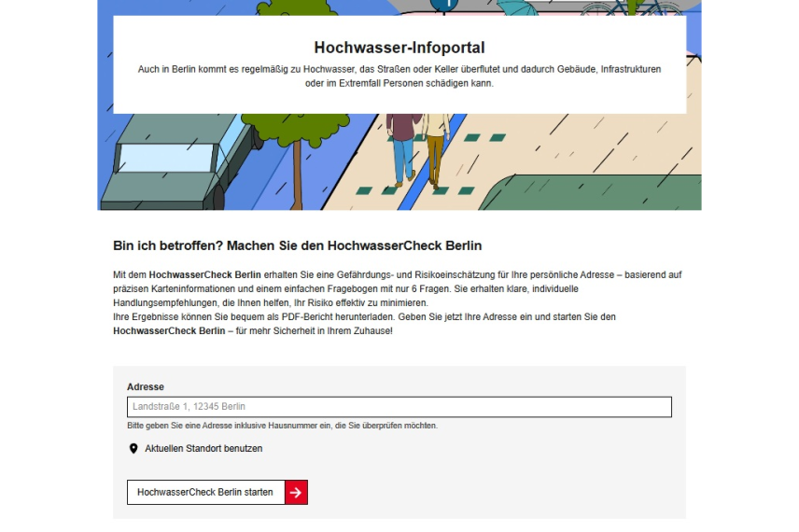Click the paragraph starting 'Mit dem HochwasserCheck Berlin'

coord(398,289)
